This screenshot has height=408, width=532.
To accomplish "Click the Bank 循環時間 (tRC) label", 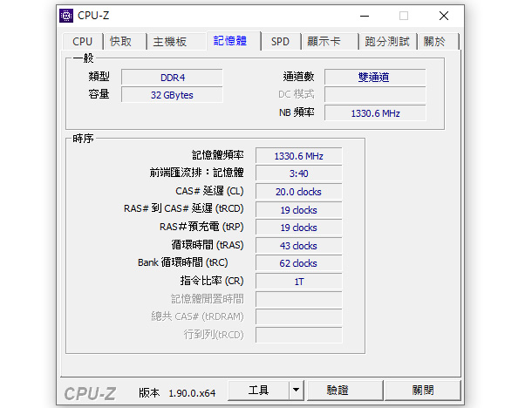I will pyautogui.click(x=183, y=262).
